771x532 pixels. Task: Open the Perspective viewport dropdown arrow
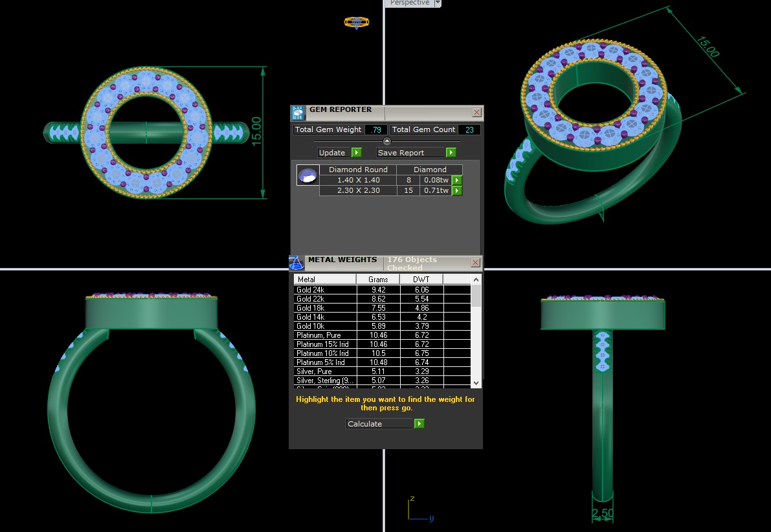point(438,3)
